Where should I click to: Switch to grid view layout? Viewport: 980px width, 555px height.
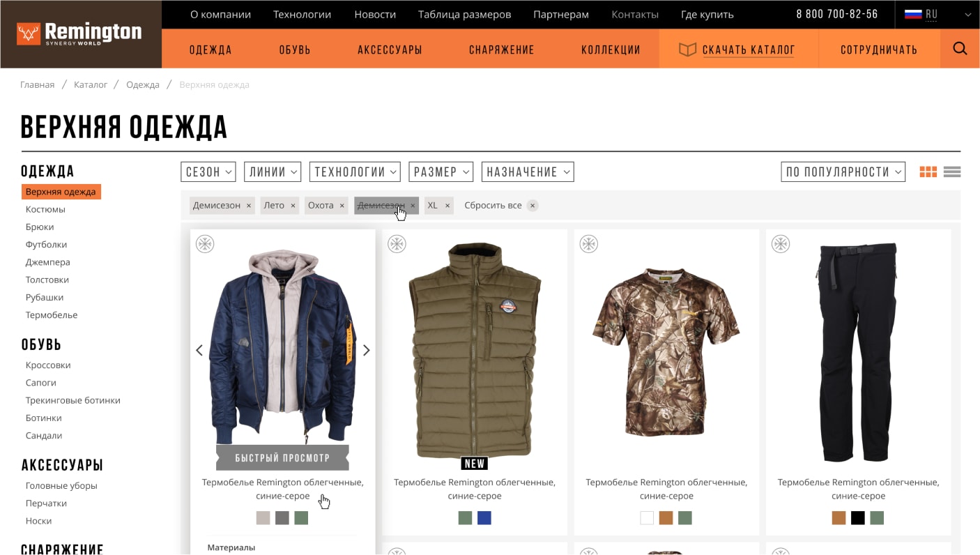928,172
